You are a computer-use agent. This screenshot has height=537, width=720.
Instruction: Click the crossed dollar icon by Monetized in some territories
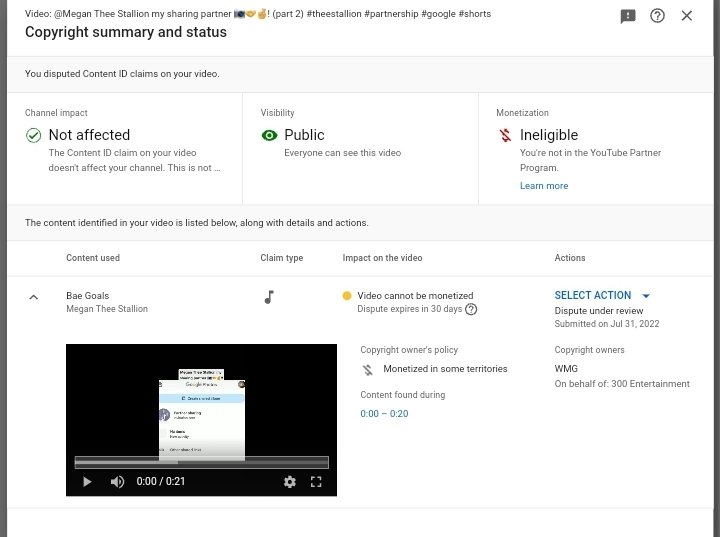coord(368,369)
